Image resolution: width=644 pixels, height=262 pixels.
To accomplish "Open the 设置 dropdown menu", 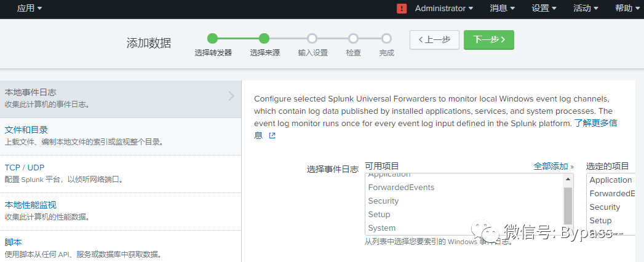I will point(546,8).
